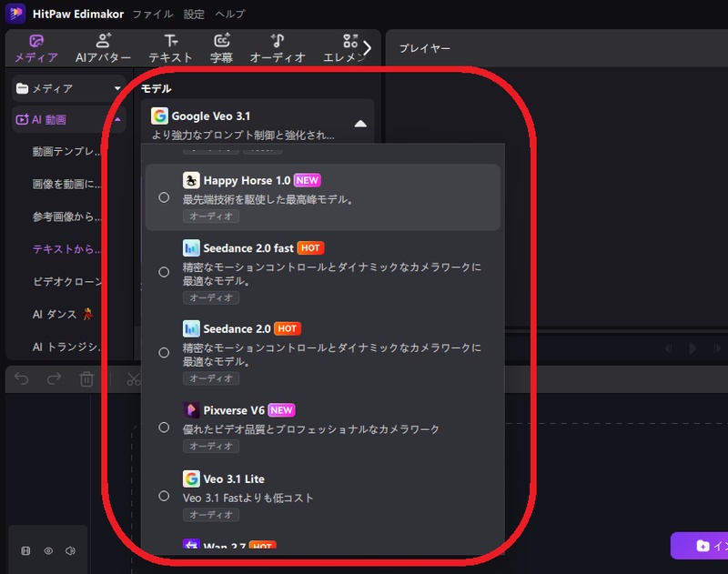Click the HitPaw Edimakor logo icon
Viewport: 728px width, 574px height.
coord(15,14)
